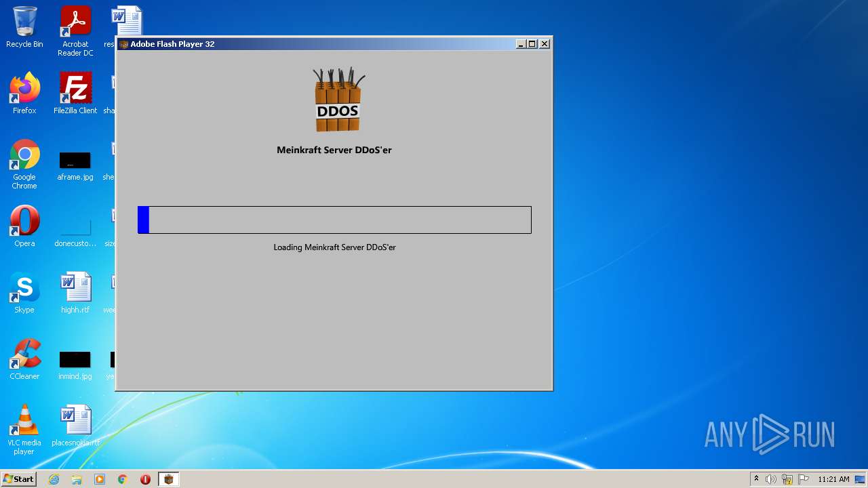
Task: Click the DDOS brick logo
Action: (338, 100)
